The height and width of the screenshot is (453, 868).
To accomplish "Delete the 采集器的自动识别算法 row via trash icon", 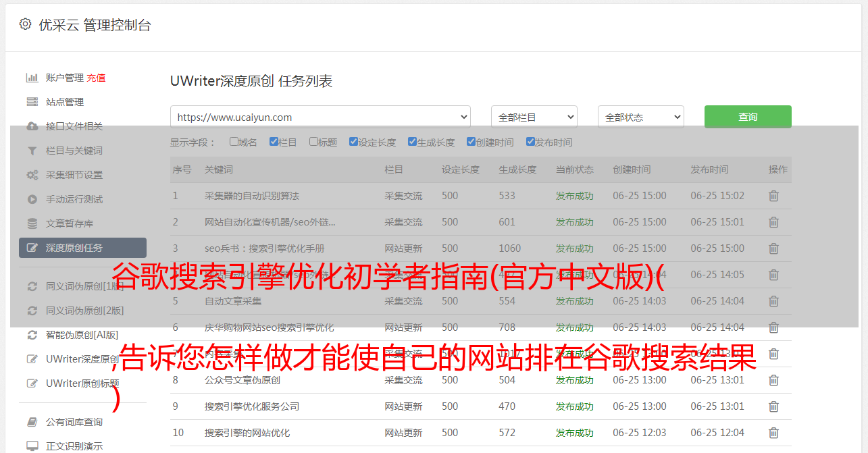I will [x=773, y=196].
